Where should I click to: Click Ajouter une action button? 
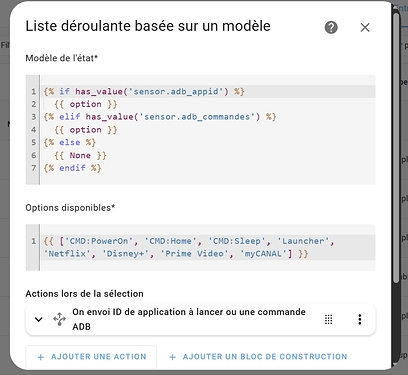tap(91, 357)
